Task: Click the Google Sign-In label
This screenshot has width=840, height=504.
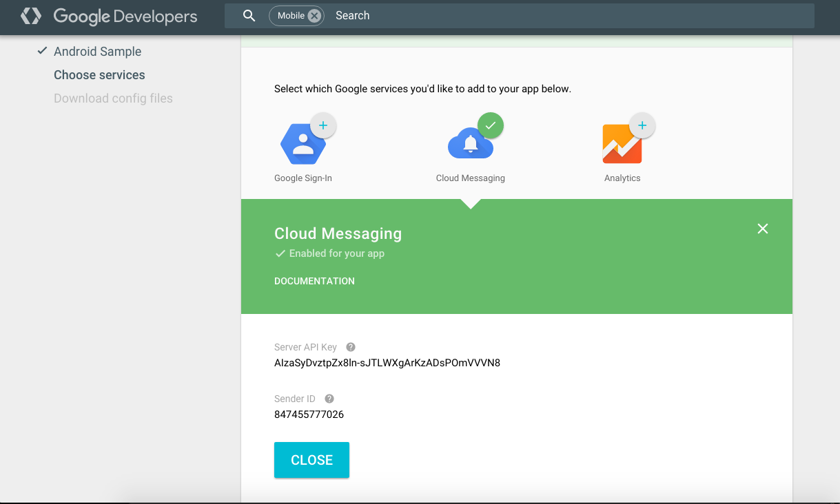Action: (x=303, y=178)
